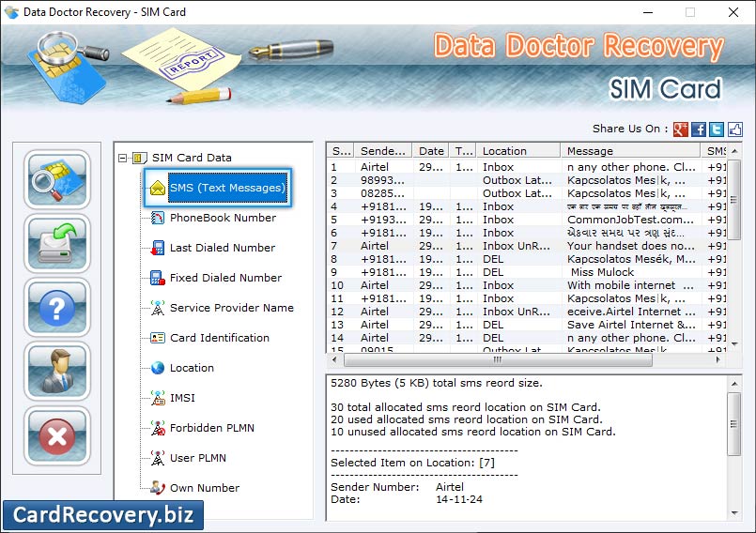Sort by the Date column header
This screenshot has height=533, width=756.
430,151
